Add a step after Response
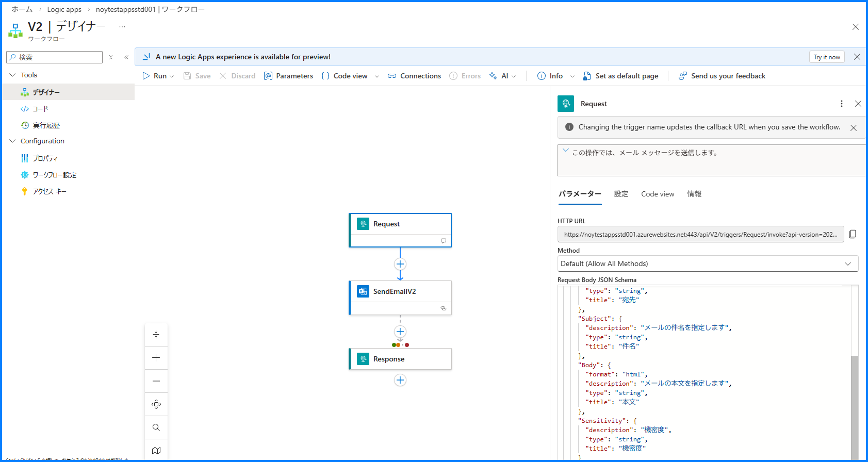 pyautogui.click(x=400, y=380)
